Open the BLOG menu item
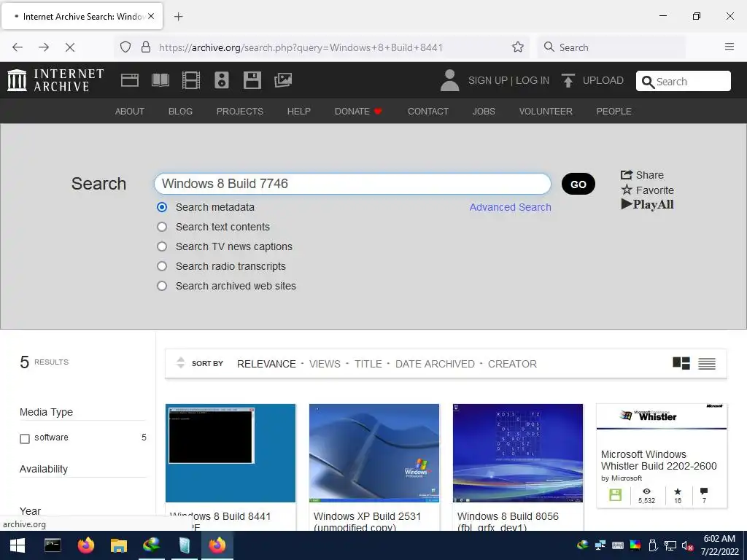The image size is (747, 560). (x=181, y=112)
